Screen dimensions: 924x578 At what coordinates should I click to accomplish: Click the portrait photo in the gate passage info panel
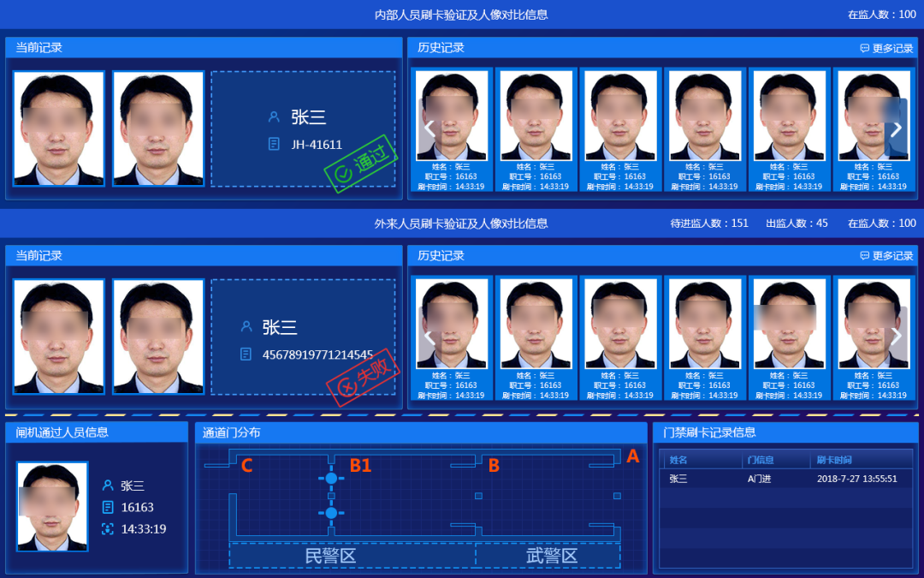coord(52,506)
